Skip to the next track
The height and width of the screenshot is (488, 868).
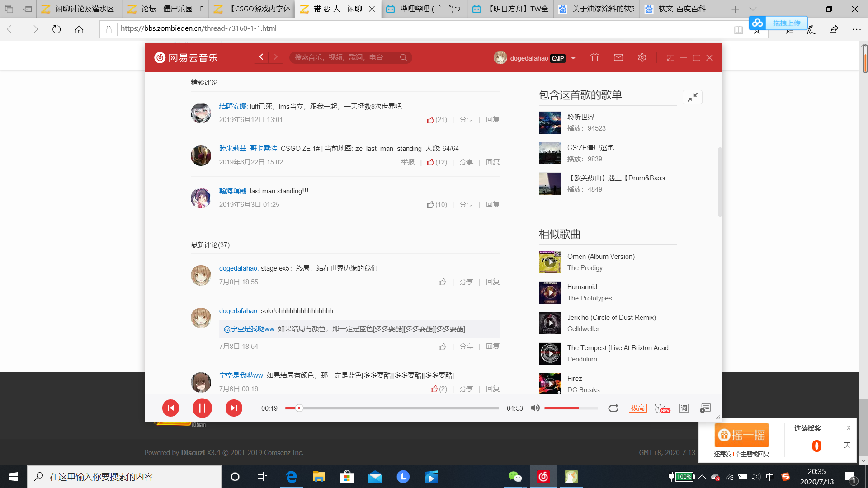click(234, 408)
